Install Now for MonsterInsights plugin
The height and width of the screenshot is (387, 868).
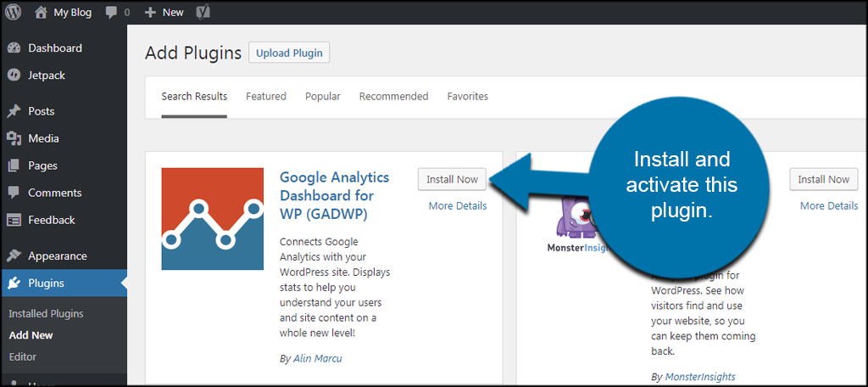coord(823,180)
